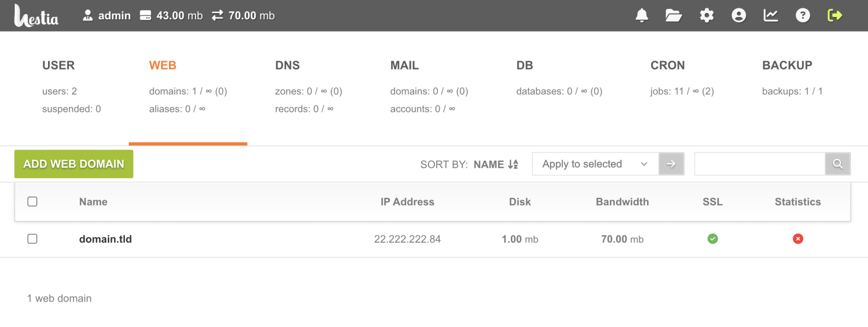Screen dimensions: 868x327
Task: Switch to the DNS tab
Action: click(x=288, y=65)
